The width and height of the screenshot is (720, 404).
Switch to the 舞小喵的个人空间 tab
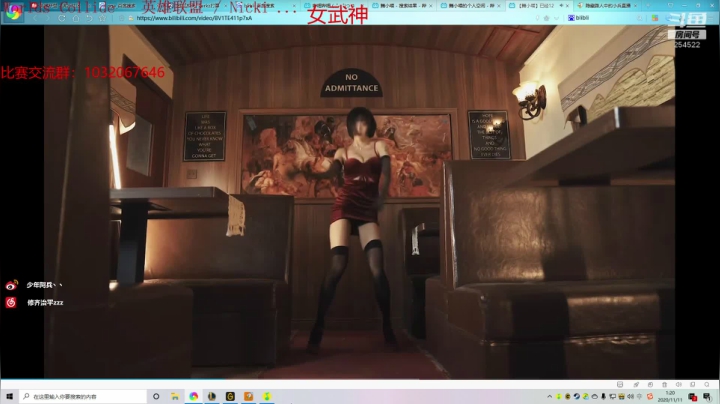point(471,6)
